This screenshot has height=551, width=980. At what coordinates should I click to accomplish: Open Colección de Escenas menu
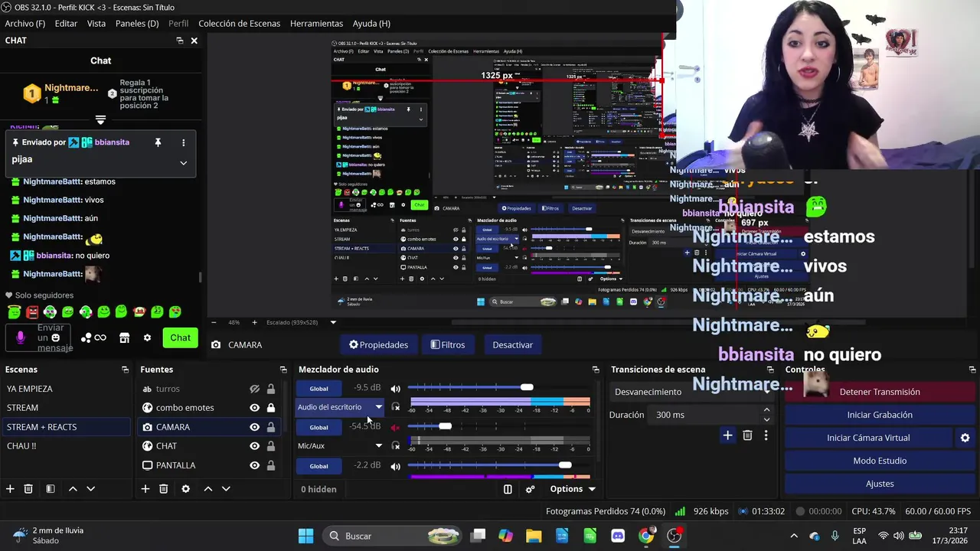click(x=240, y=24)
